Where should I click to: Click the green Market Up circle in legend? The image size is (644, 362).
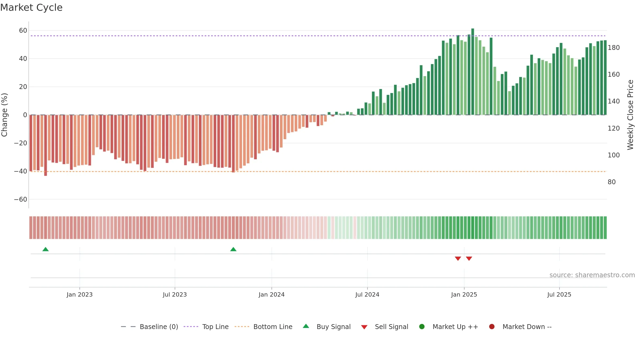pos(422,327)
